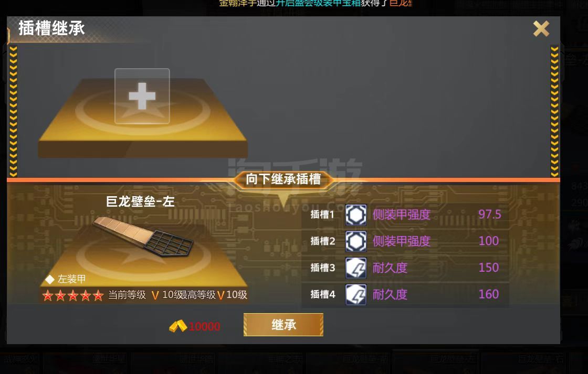Click the 继承 inherit button
This screenshot has height=374, width=588.
tap(283, 325)
